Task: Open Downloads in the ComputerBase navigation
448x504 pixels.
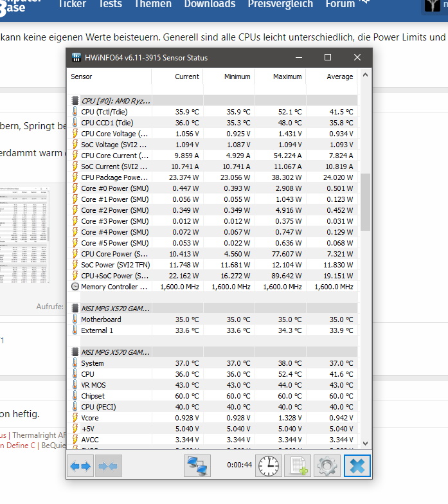Action: [210, 4]
